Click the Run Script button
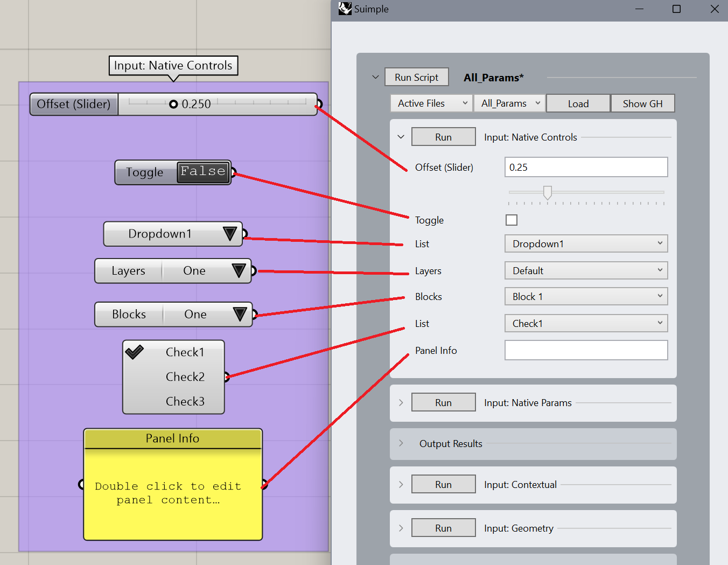This screenshot has width=728, height=565. [416, 77]
